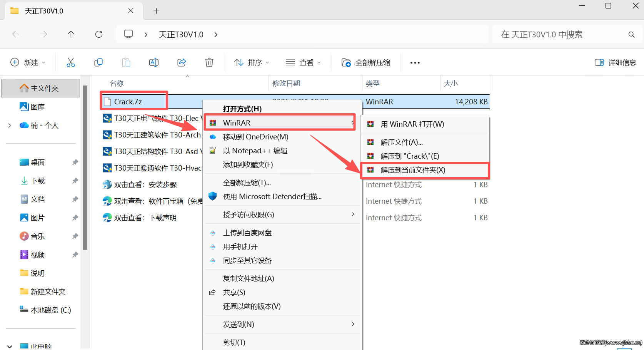Choose 解压到 "Crack\"(E)
Viewport: 644px width, 350px height.
(425, 156)
